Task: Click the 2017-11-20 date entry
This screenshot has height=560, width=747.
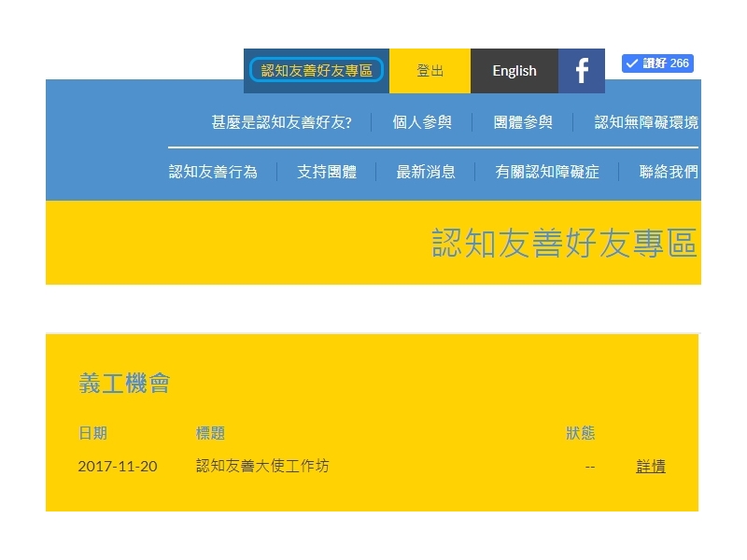Action: [118, 466]
